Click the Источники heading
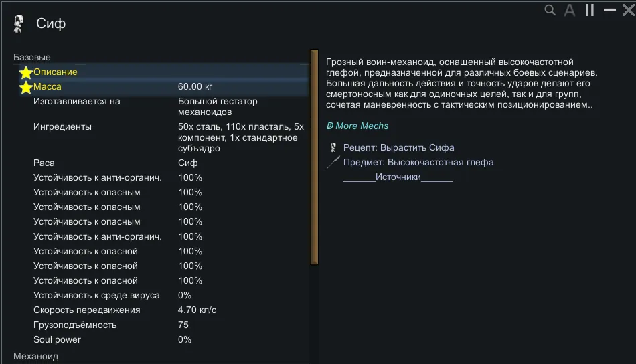 point(398,177)
